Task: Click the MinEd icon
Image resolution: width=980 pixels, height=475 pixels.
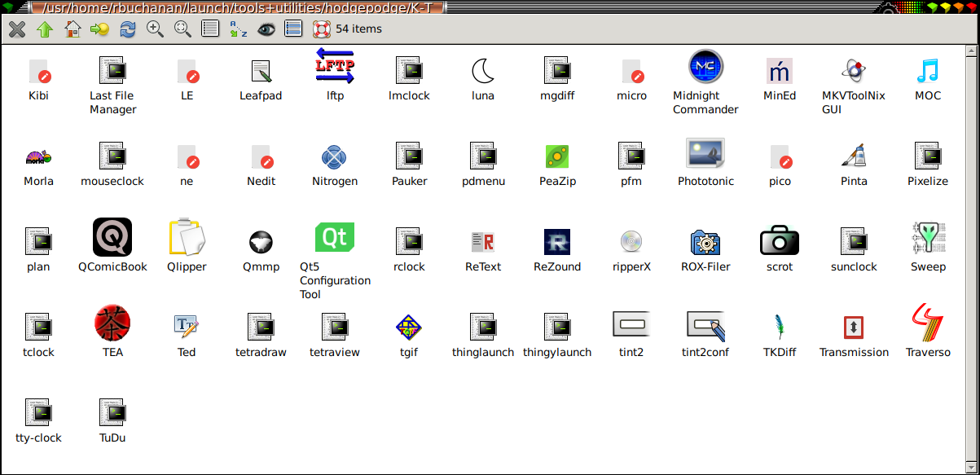Action: click(x=780, y=71)
